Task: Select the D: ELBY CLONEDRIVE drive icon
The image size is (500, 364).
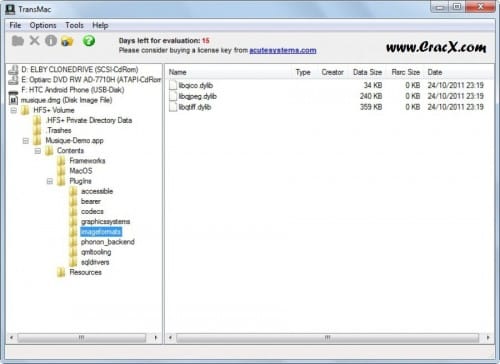Action: 13,70
